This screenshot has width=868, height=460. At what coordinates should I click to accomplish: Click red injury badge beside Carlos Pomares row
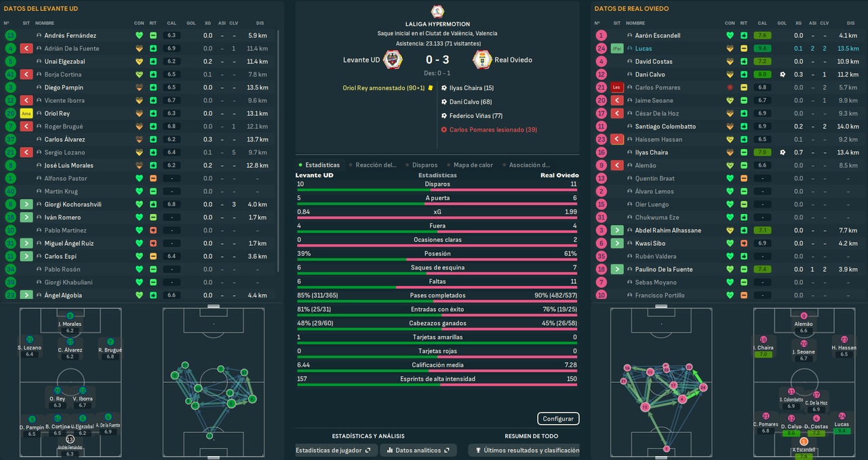pos(616,87)
